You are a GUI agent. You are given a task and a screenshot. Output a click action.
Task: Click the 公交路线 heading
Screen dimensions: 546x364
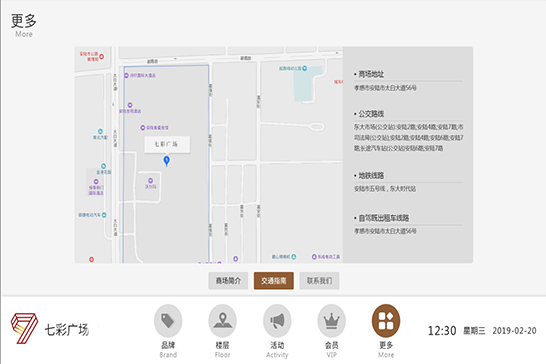click(371, 114)
